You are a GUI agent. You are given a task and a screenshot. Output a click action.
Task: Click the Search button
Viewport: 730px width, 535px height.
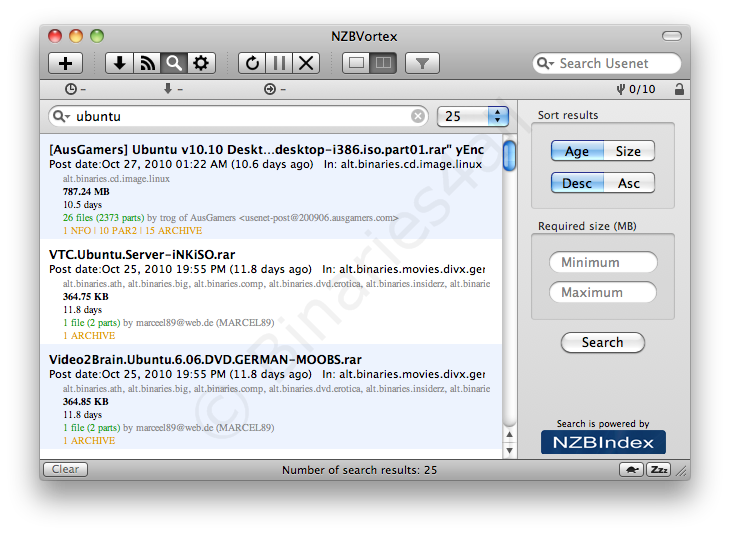(x=603, y=342)
